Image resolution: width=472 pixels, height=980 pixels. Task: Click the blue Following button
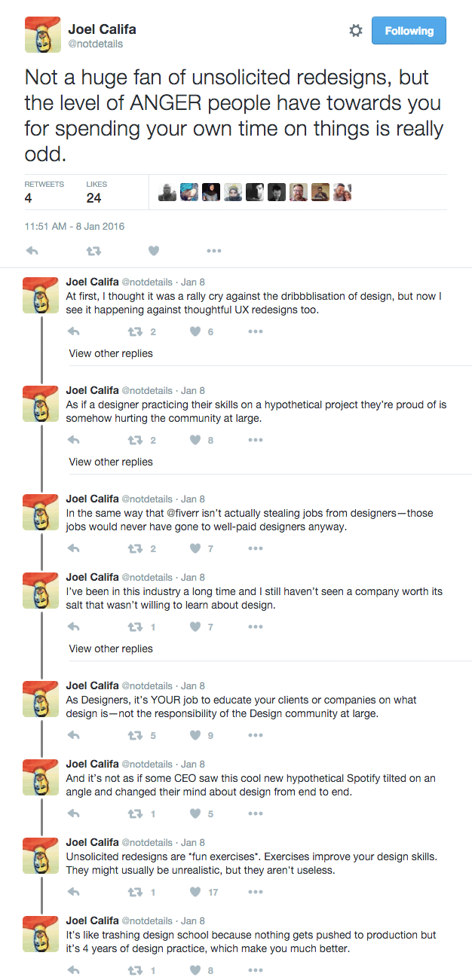[x=409, y=31]
